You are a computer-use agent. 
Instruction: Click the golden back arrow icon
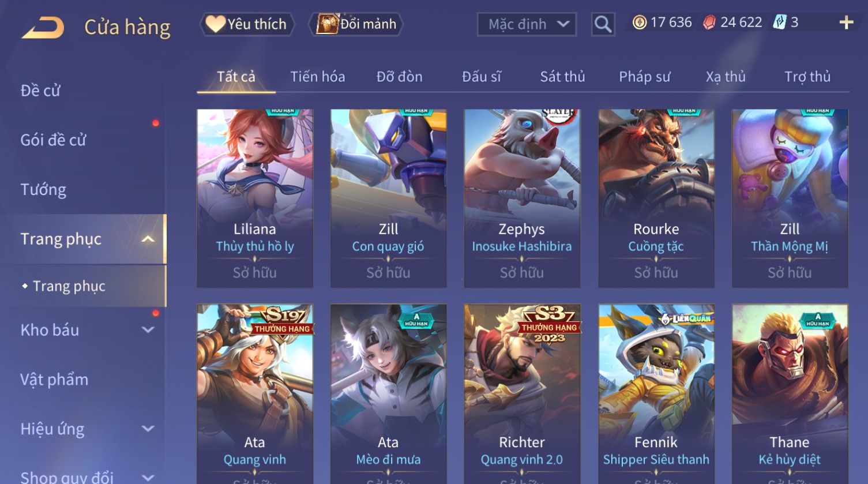pyautogui.click(x=43, y=28)
